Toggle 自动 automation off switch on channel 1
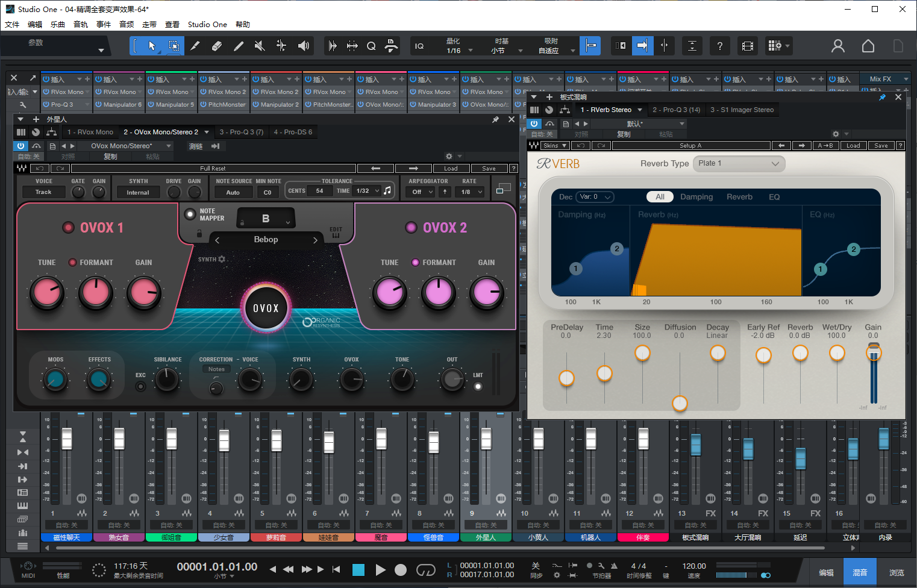Viewport: 917px width, 588px height. tap(66, 525)
